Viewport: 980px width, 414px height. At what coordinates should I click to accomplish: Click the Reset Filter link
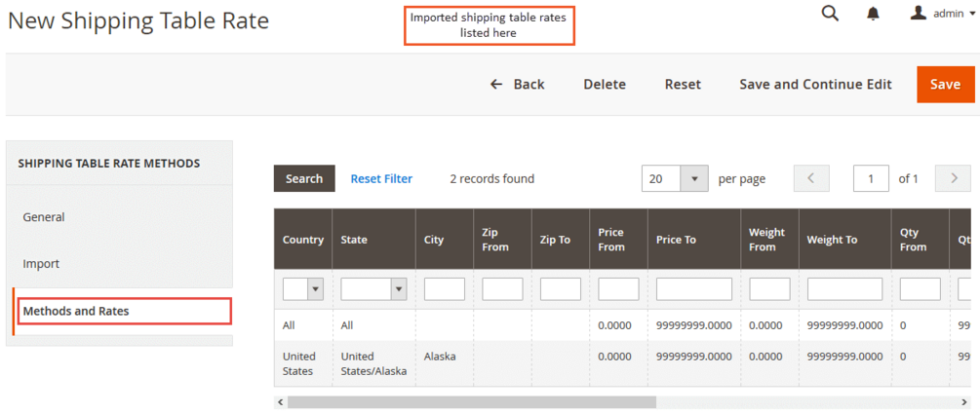(x=381, y=178)
